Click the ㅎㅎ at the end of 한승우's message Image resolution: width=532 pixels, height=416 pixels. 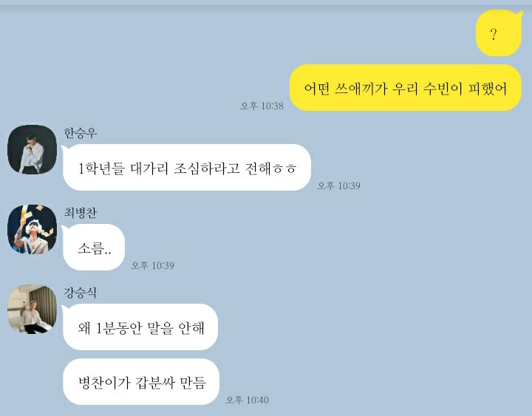[284, 169]
